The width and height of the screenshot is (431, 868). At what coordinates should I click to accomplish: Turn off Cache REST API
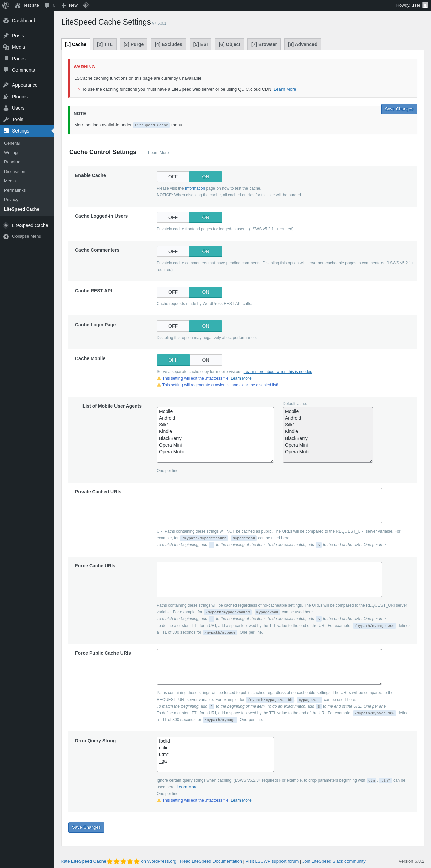(173, 292)
